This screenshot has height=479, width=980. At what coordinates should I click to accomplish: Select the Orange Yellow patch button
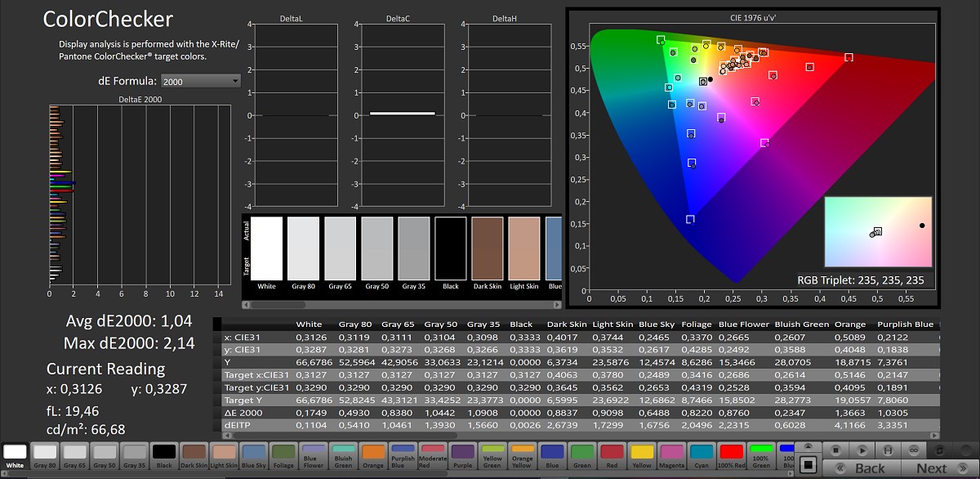522,456
